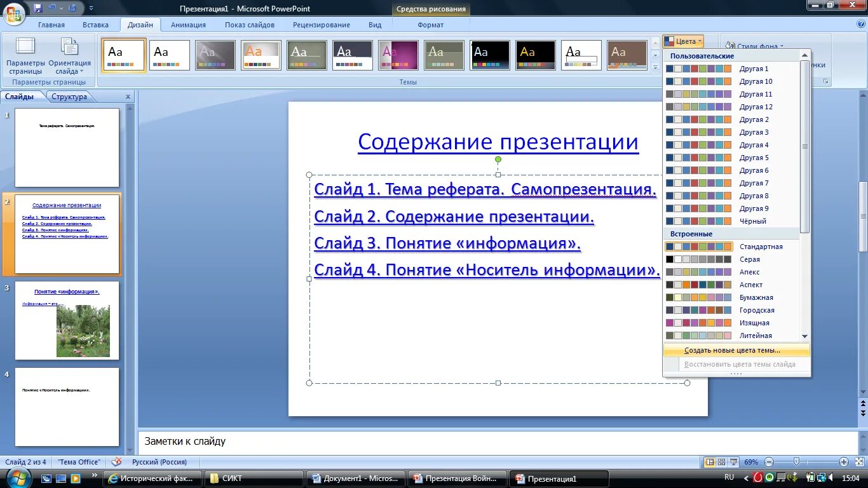868x488 pixels.
Task: Click the zoom slider handle
Action: tap(796, 462)
